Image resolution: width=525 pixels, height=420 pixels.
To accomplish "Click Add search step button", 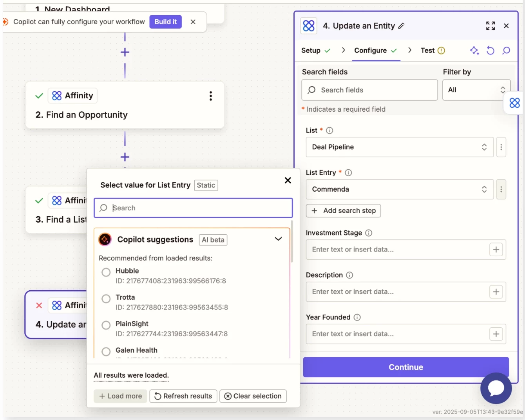I will [343, 211].
